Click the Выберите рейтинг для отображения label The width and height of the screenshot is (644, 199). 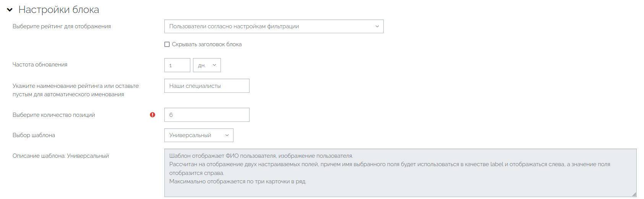coord(62,26)
